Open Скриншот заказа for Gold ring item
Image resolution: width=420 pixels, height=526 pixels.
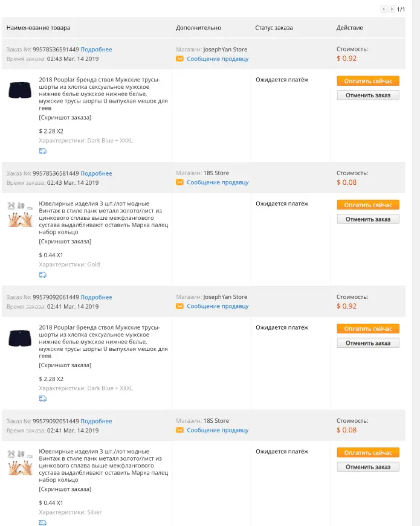click(65, 242)
